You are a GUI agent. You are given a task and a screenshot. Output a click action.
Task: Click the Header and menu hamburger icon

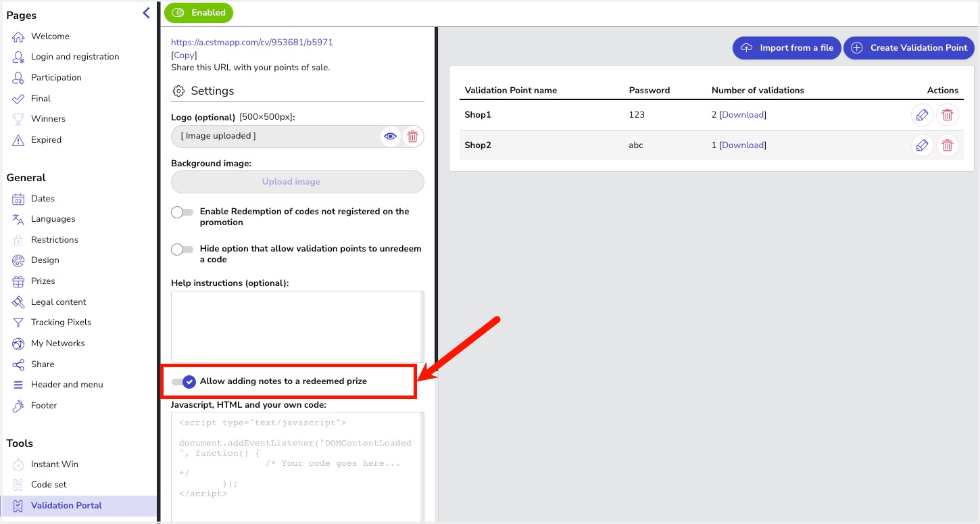pyautogui.click(x=18, y=385)
